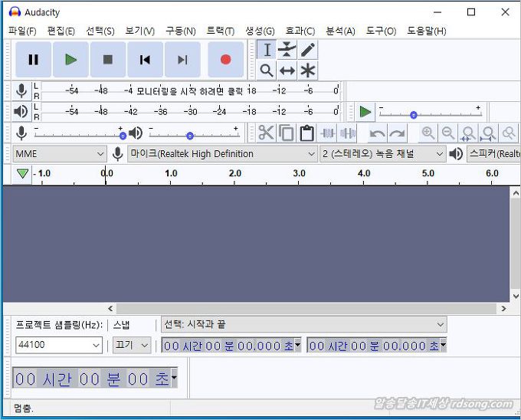521x420 pixels.
Task: Select the Zoom magnifier tool
Action: 267,71
